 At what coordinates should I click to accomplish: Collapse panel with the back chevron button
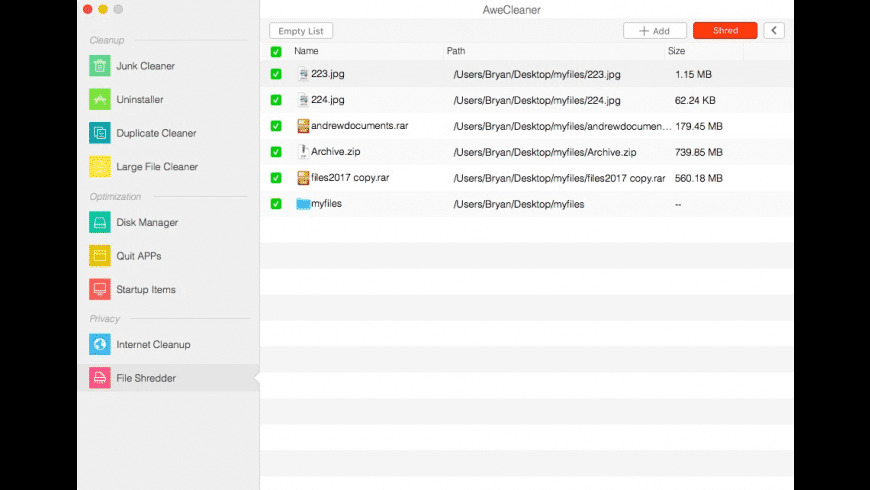point(773,31)
